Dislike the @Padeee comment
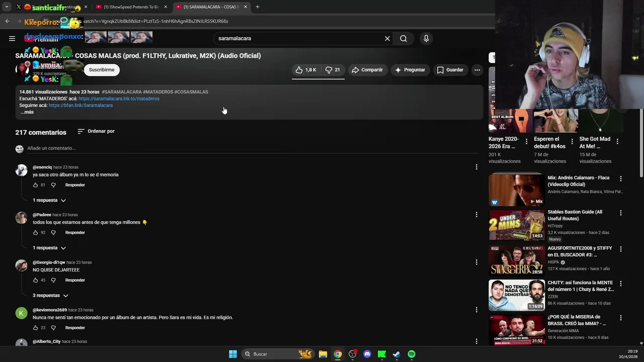This screenshot has height=362, width=644. tap(53, 233)
